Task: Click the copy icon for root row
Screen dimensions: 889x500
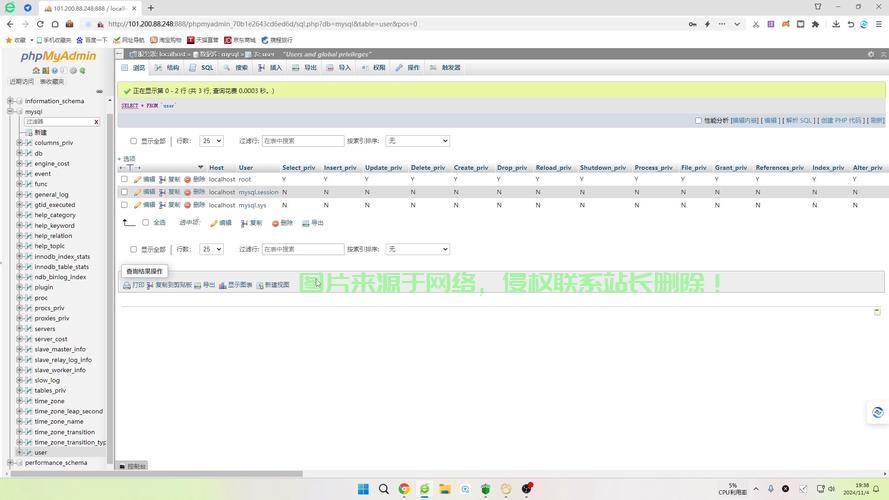Action: pyautogui.click(x=163, y=179)
